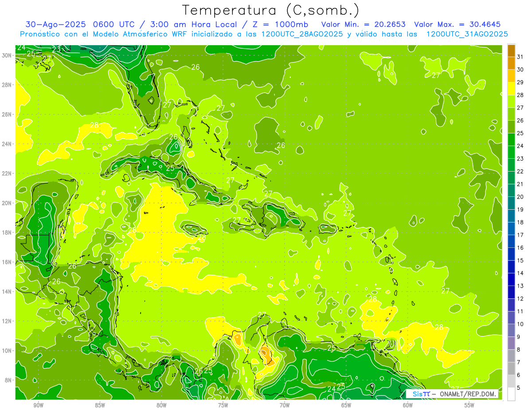Viewport: 532px width, 411px height.
Task: Click the green legend swatch between 24 and 25
Action: 511,140
